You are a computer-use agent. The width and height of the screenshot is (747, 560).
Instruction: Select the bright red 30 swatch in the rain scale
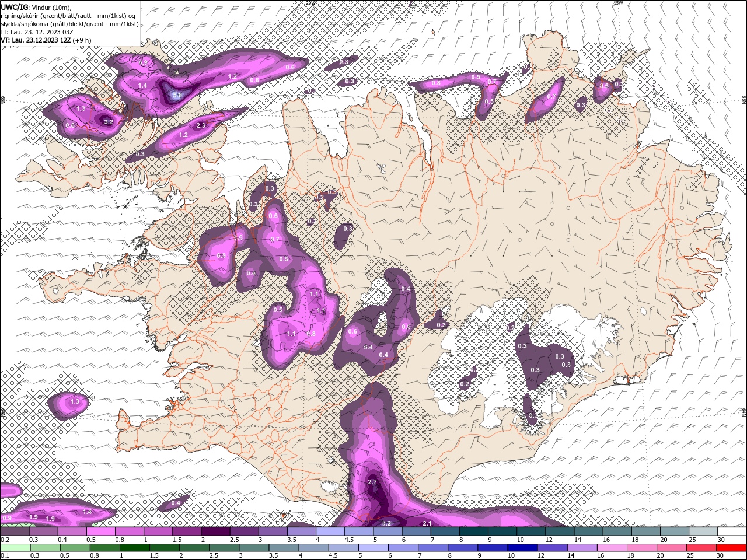click(x=732, y=548)
